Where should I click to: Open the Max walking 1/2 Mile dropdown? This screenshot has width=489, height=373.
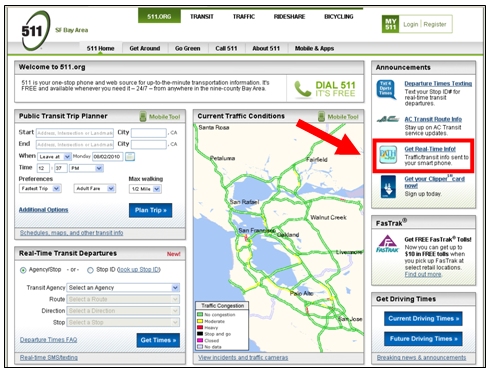[145, 189]
